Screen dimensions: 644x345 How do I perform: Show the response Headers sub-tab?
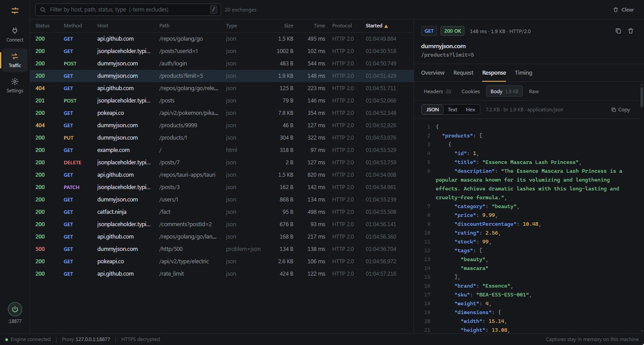click(437, 91)
